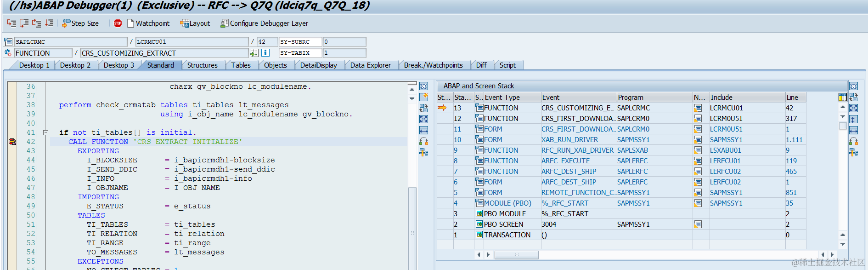Click the LCRMCU01 include field

(192, 41)
